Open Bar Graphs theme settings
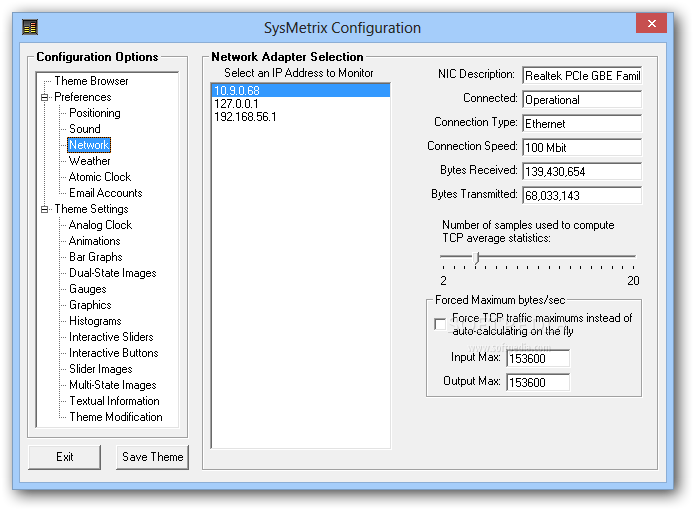 pos(96,257)
